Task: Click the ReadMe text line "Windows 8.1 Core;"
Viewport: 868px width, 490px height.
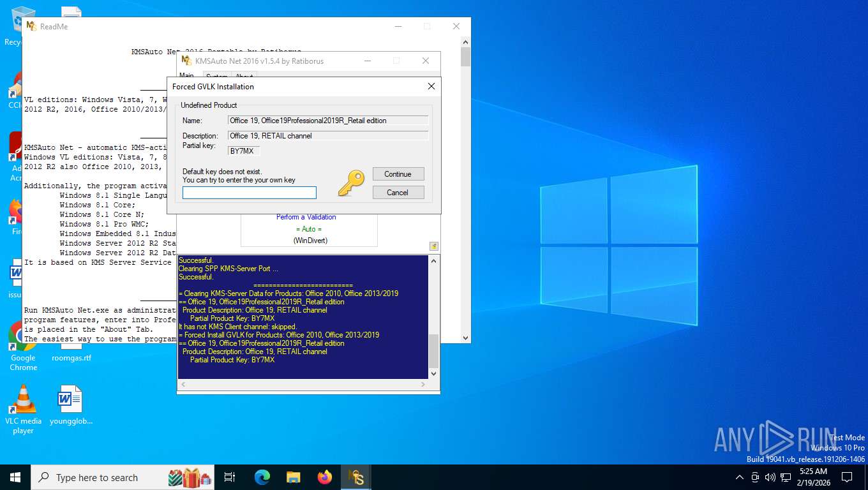Action: 98,205
